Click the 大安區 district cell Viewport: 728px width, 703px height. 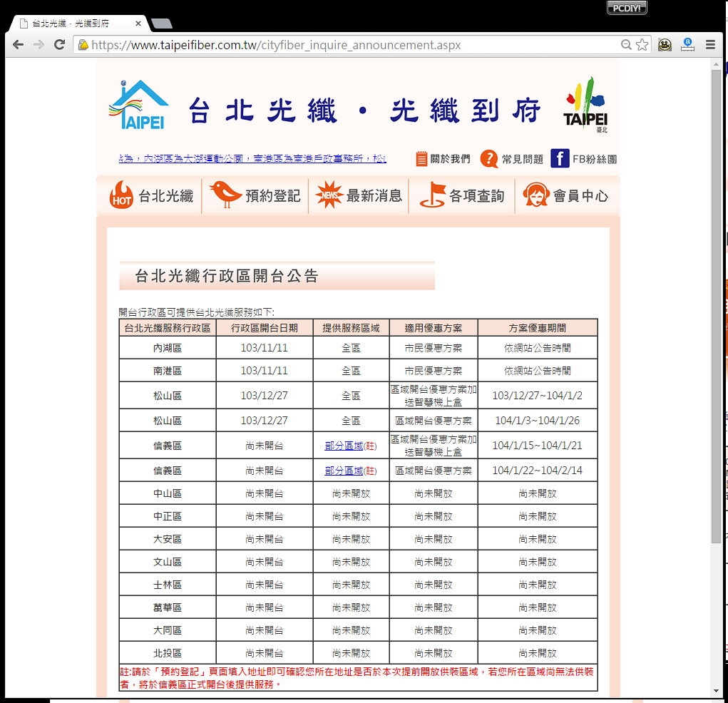[x=168, y=539]
